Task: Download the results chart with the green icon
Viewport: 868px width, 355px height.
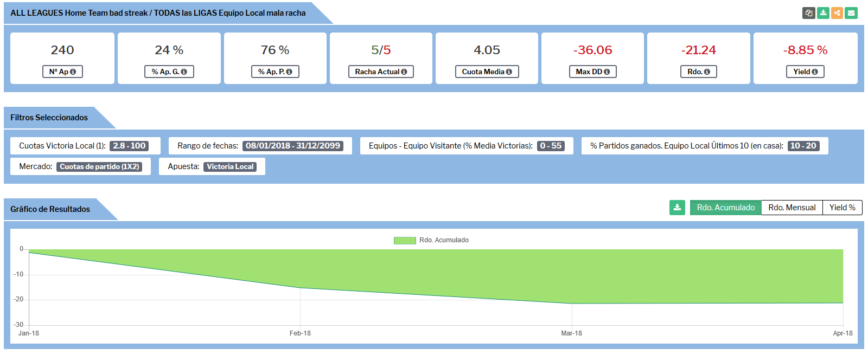Action: pyautogui.click(x=677, y=208)
